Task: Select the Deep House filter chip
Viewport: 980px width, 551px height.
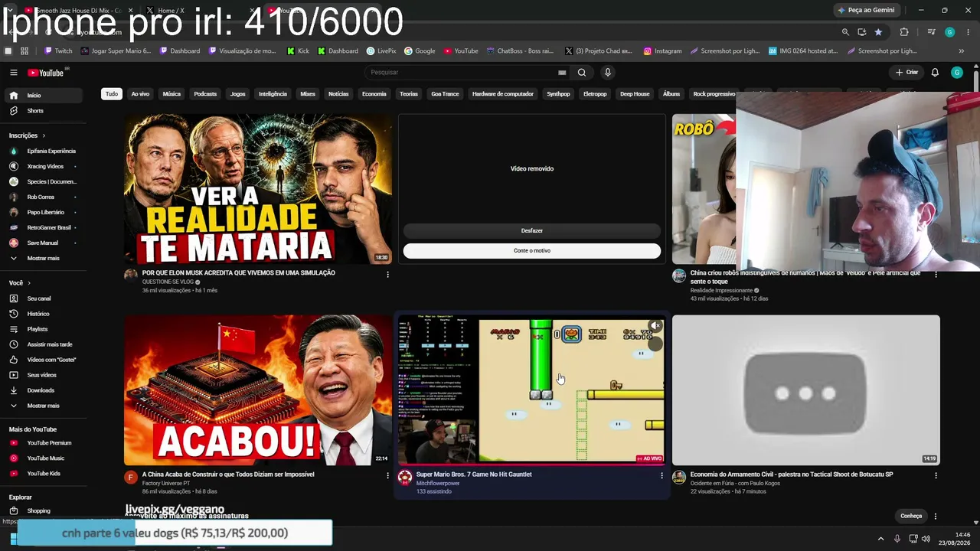Action: point(635,94)
